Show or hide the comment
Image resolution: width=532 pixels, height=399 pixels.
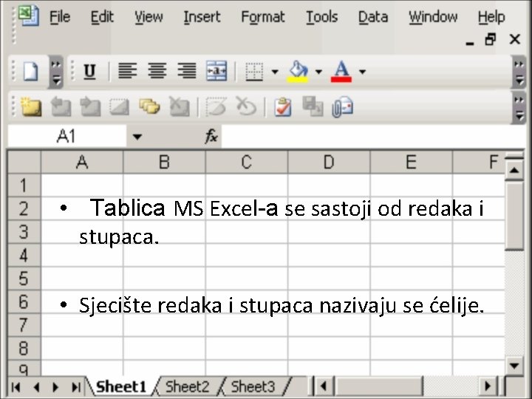click(120, 107)
